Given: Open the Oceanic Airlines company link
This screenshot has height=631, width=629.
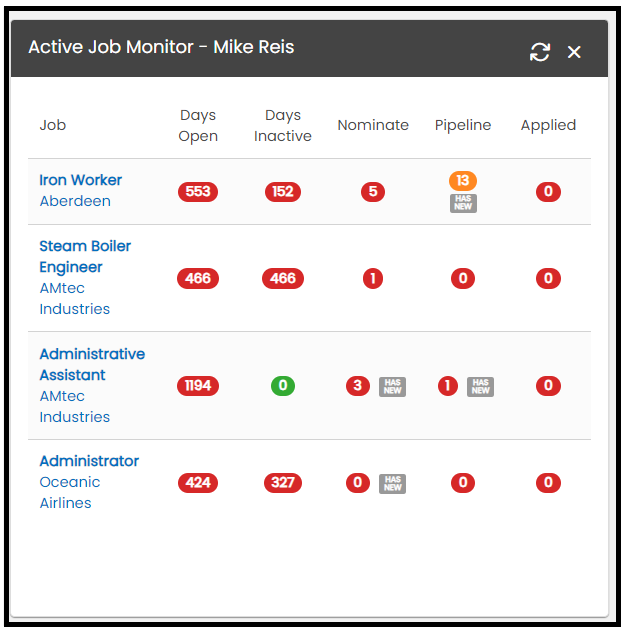Looking at the screenshot, I should (x=70, y=492).
